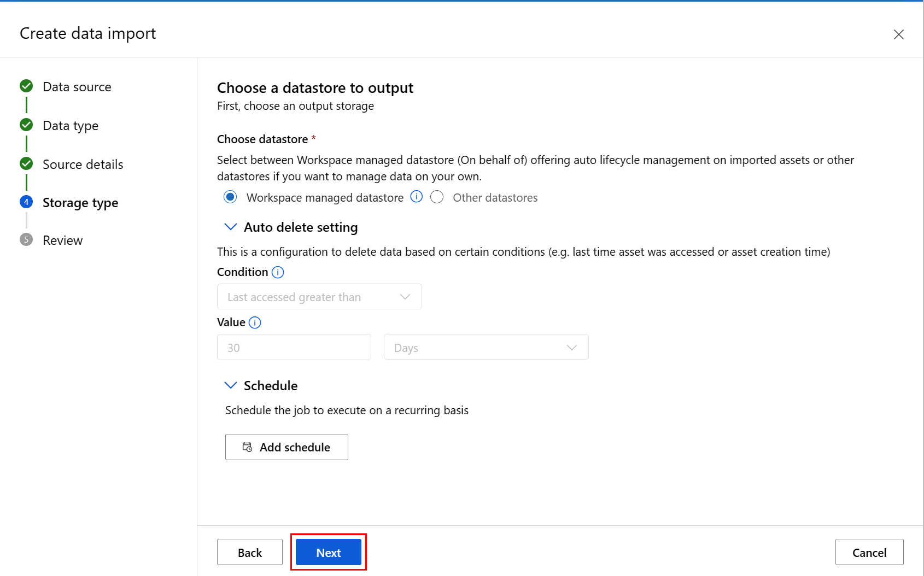Click the value input field showing 30
This screenshot has height=576, width=924.
pyautogui.click(x=294, y=348)
